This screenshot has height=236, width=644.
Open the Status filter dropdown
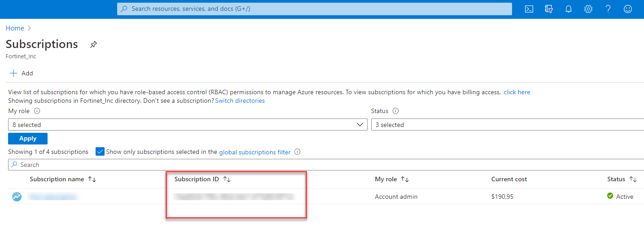pyautogui.click(x=507, y=125)
